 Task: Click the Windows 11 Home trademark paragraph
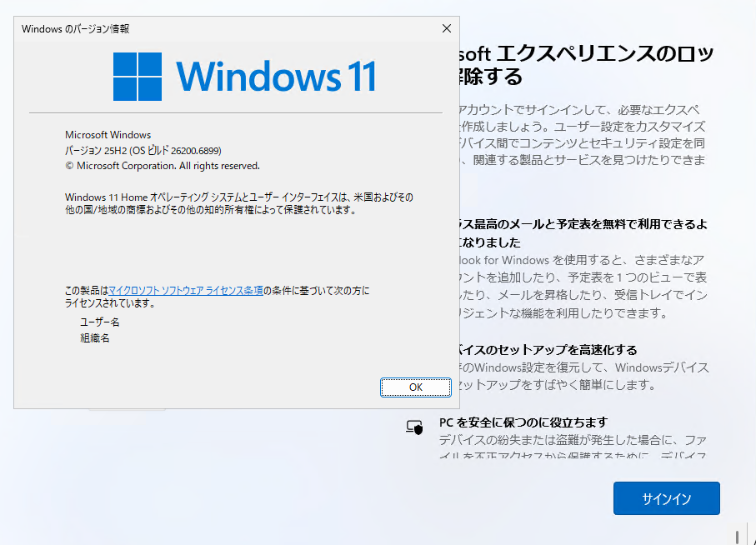point(238,203)
